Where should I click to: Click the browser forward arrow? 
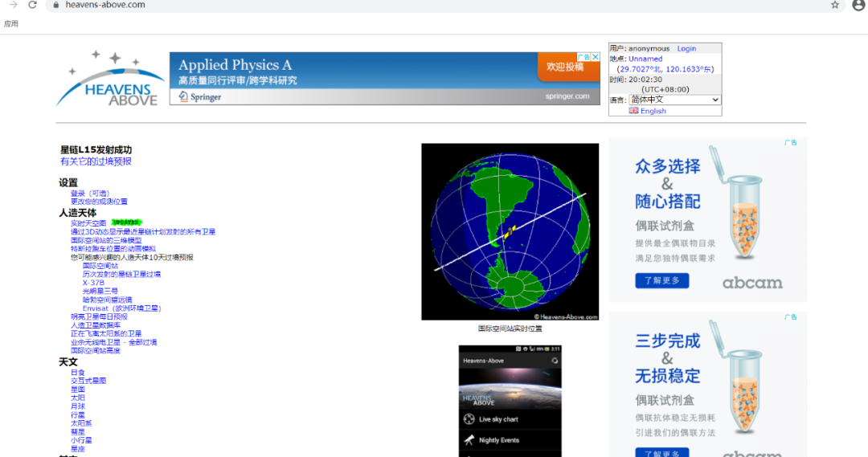[14, 5]
